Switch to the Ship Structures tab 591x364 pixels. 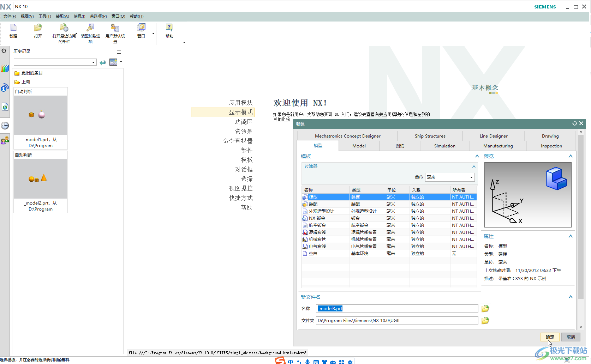430,136
